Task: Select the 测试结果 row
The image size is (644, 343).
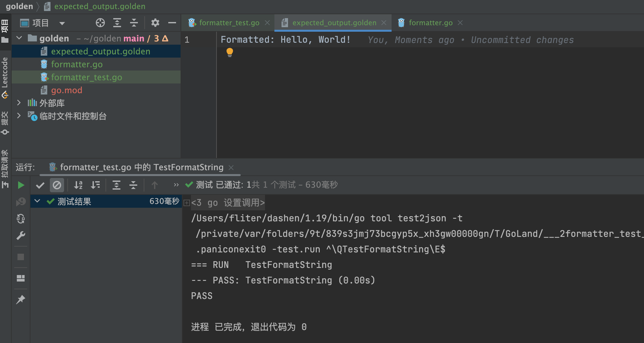Action: click(x=106, y=201)
